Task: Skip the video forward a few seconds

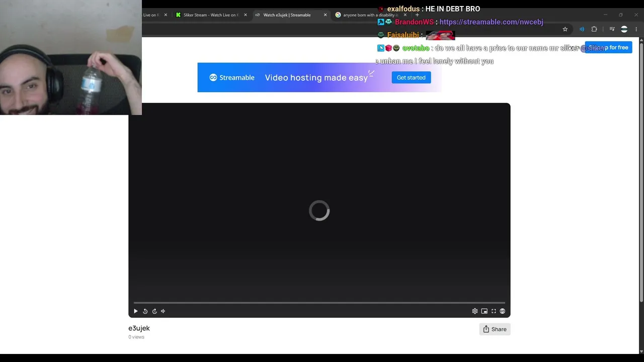Action: tap(154, 311)
